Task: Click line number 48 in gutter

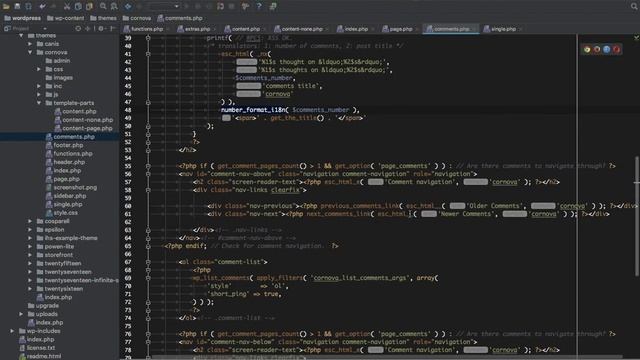Action: pyautogui.click(x=128, y=110)
